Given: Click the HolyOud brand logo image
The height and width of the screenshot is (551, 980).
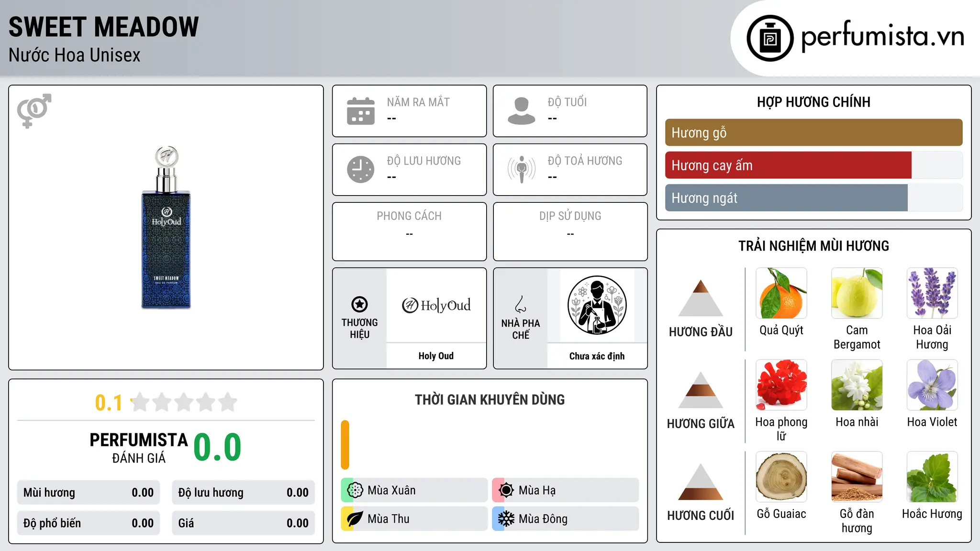Looking at the screenshot, I should click(x=436, y=305).
